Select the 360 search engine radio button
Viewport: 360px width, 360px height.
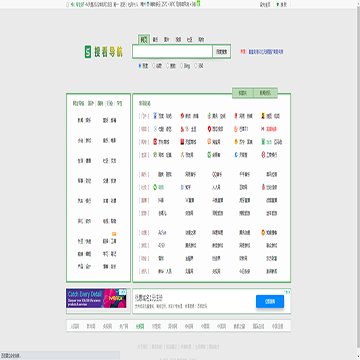click(196, 66)
